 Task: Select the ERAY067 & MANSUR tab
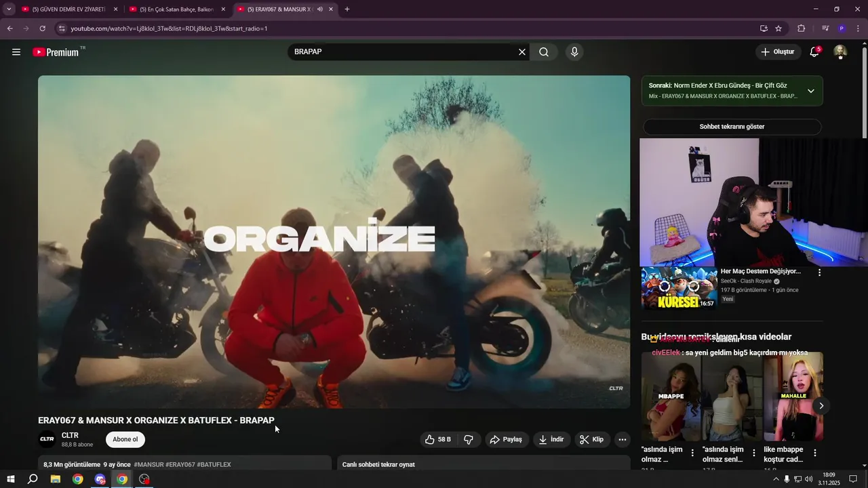pyautogui.click(x=278, y=9)
